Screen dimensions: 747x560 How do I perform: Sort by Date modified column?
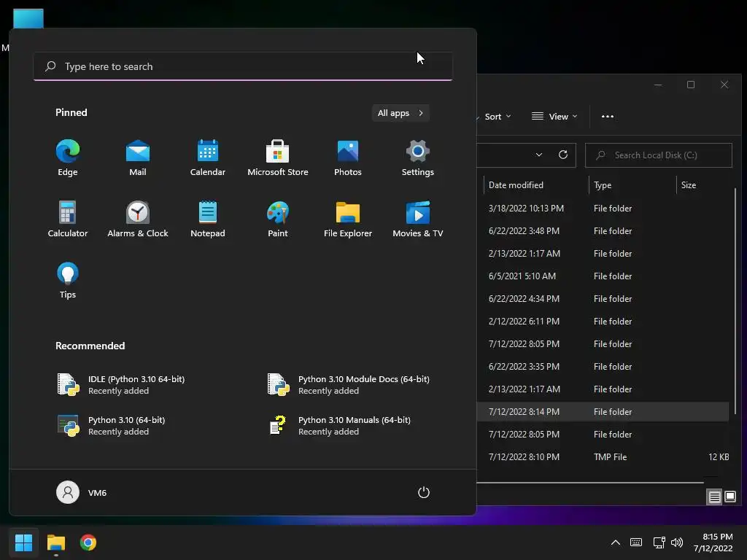pos(536,184)
